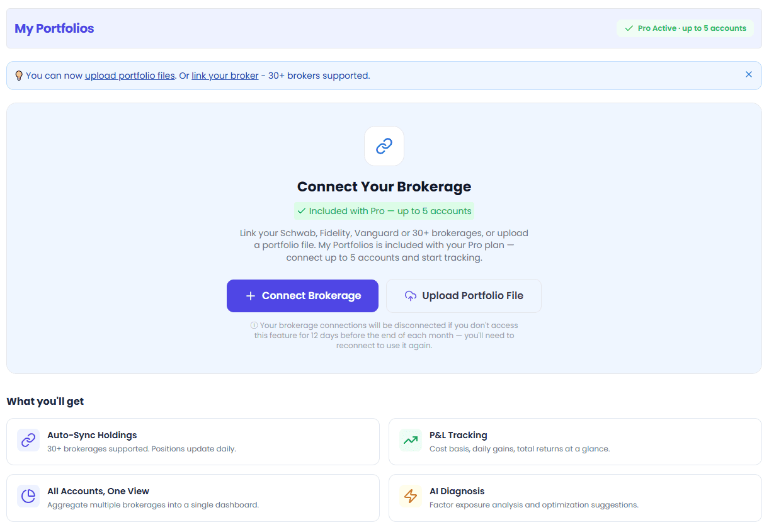Viewport: 769px width, 532px height.
Task: Click the lightbulb icon in the notice banner
Action: coord(19,76)
